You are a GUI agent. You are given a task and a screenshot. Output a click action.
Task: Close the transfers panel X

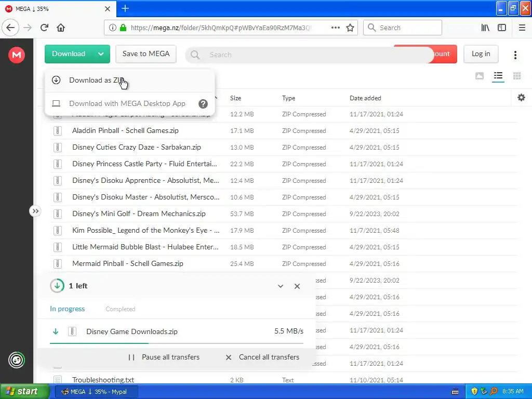coord(297,286)
